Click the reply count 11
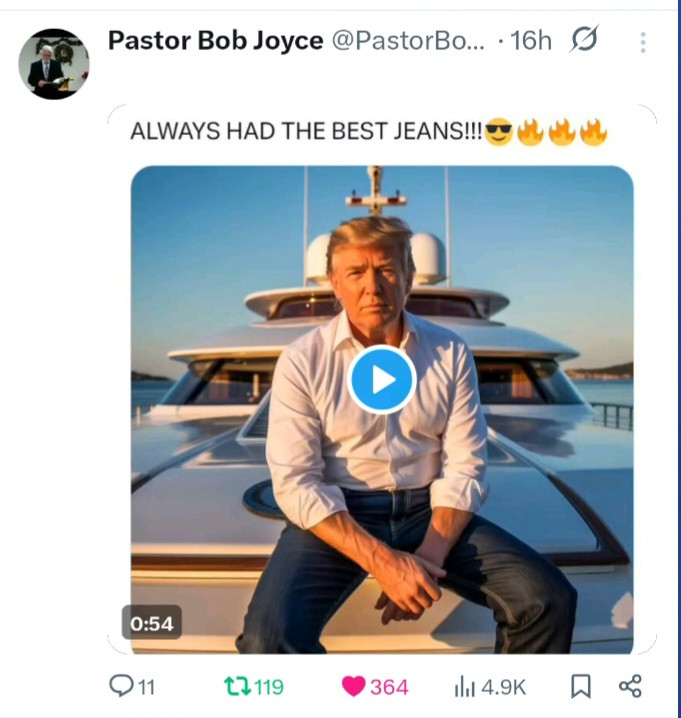The height and width of the screenshot is (718, 681). point(146,687)
